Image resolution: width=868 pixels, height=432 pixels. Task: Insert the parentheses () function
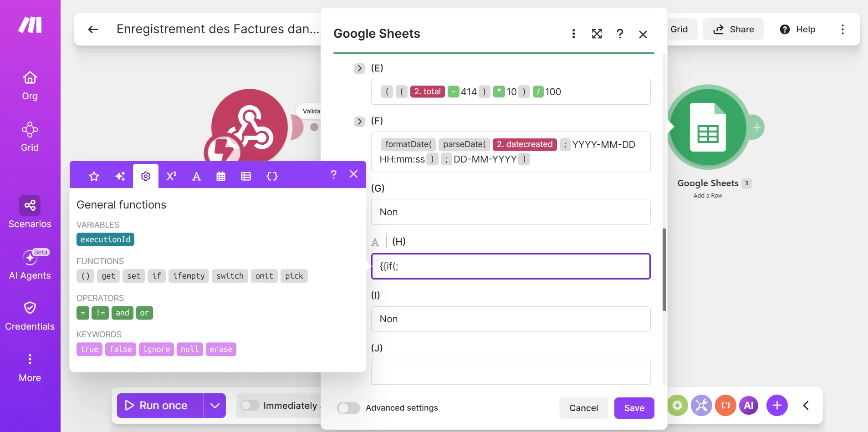point(86,276)
